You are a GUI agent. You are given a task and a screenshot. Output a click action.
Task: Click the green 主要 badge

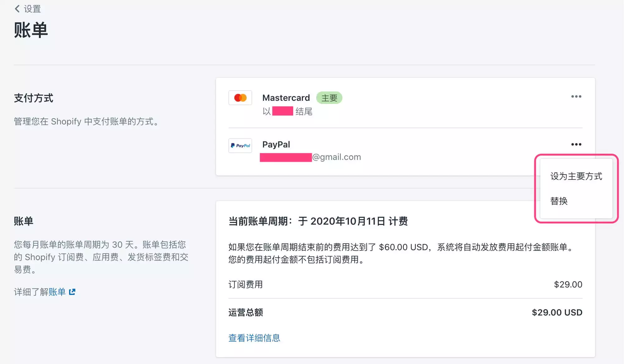329,98
